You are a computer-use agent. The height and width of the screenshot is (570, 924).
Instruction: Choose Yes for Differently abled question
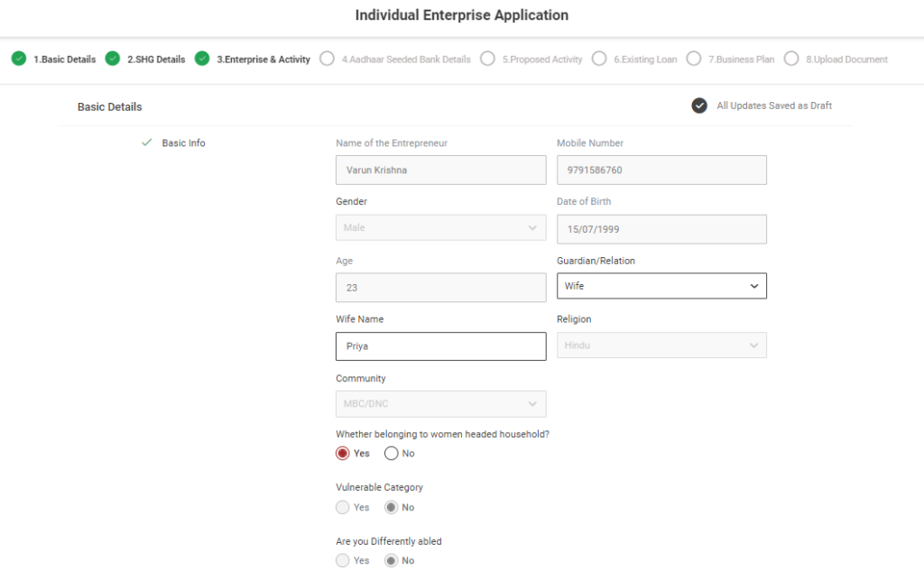click(343, 560)
